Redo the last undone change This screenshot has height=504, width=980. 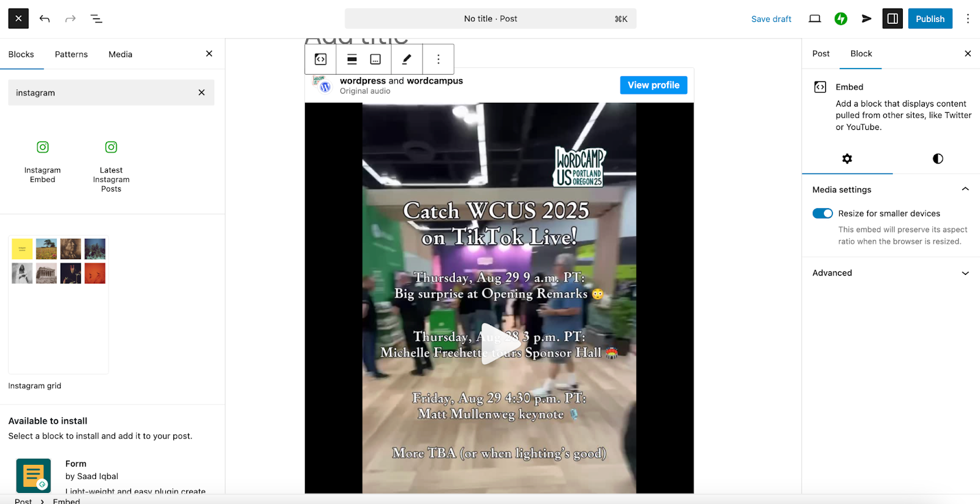(x=70, y=18)
